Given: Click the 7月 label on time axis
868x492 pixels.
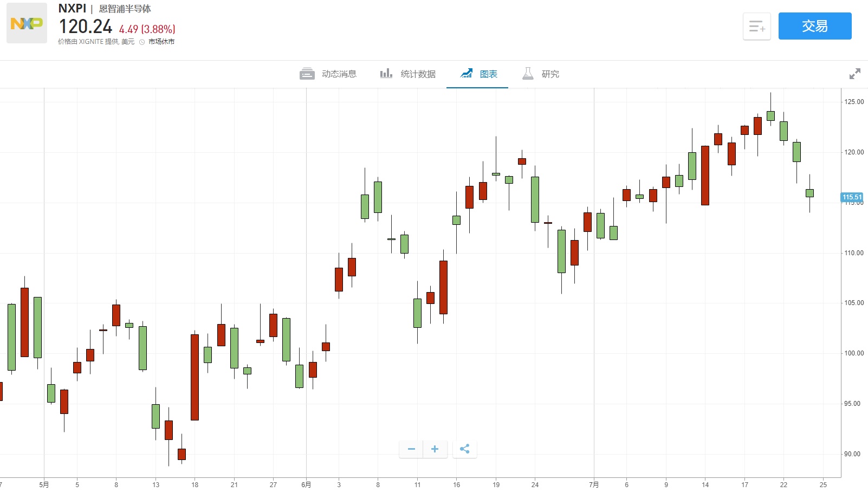Looking at the screenshot, I should pyautogui.click(x=594, y=484).
